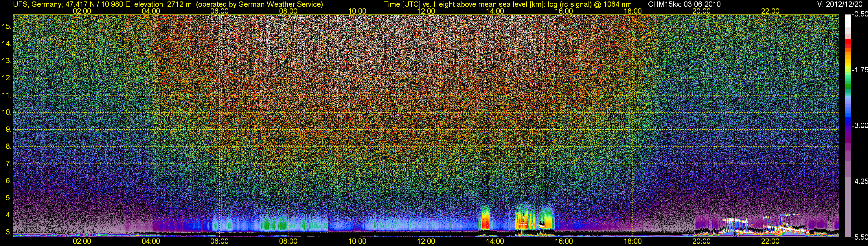The width and height of the screenshot is (868, 246).
Task: Click the bottom axis '20:00' time label
Action: (x=702, y=241)
